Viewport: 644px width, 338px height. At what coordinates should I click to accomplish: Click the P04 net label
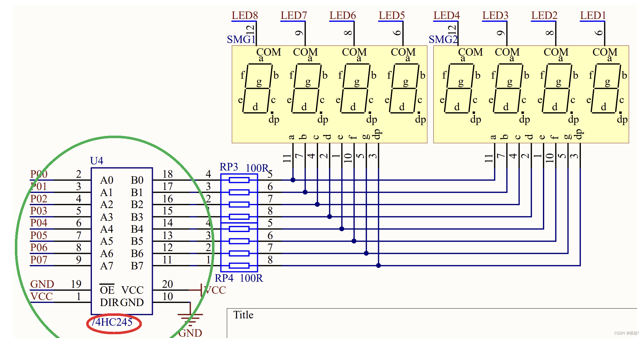coord(39,223)
